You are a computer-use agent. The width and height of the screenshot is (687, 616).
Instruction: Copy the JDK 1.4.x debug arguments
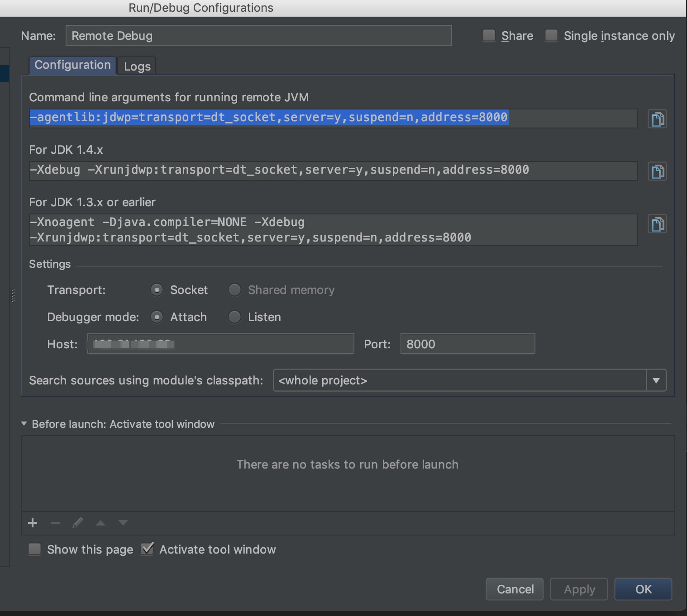657,171
